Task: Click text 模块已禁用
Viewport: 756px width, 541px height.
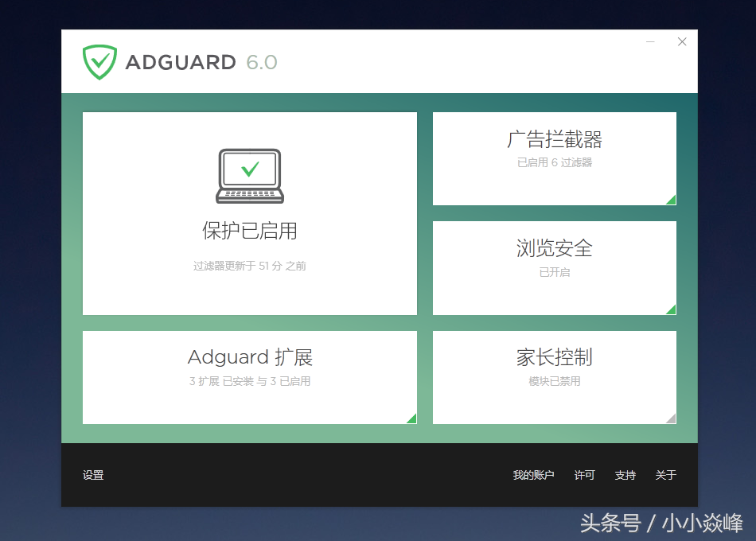Action: (x=555, y=381)
